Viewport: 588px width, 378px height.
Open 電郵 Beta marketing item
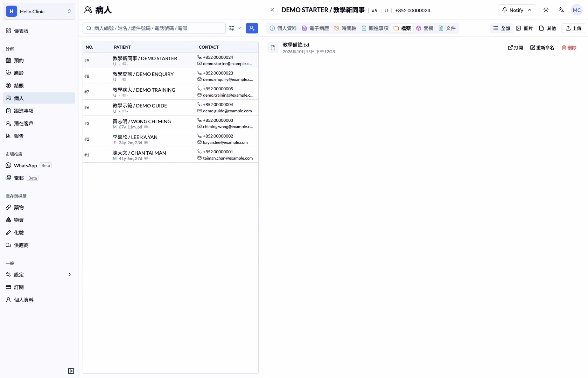coord(39,178)
